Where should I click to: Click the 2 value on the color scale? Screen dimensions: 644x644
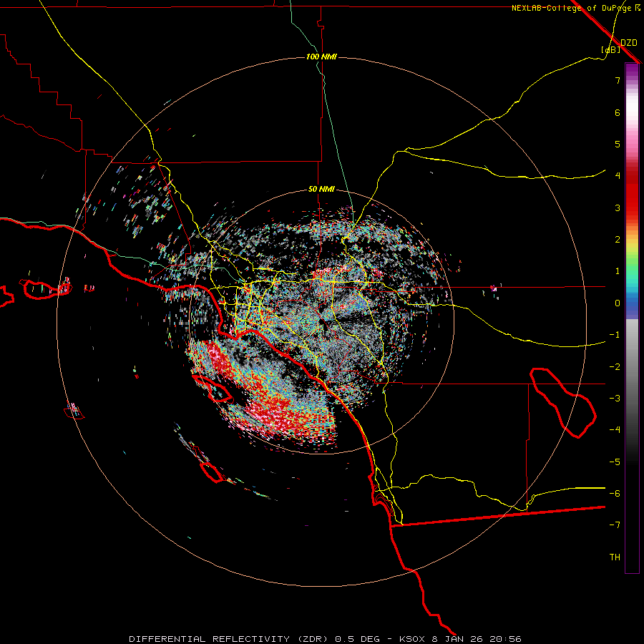618,240
